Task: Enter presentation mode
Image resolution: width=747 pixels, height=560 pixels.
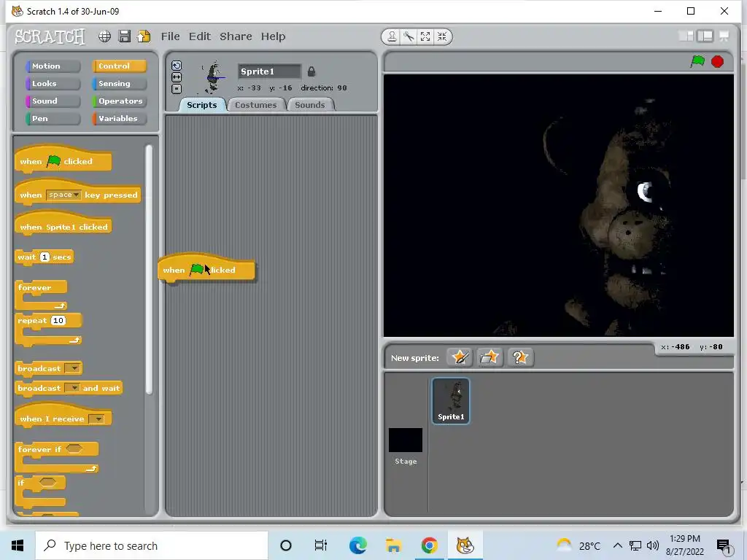Action: point(724,36)
